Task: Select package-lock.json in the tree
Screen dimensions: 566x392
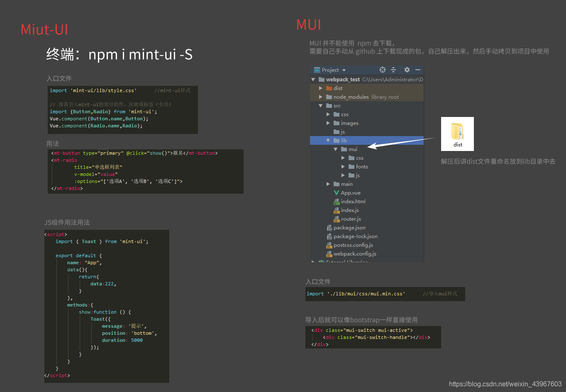Action: pos(356,236)
